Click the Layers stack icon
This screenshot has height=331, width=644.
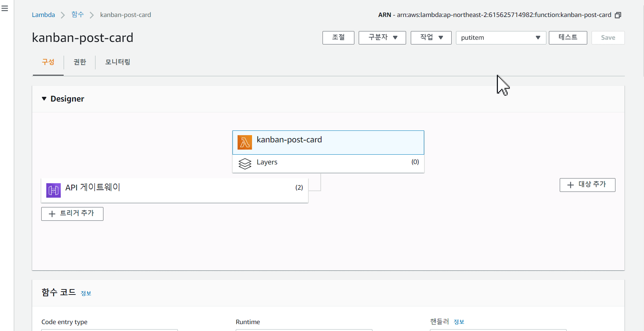coord(245,164)
